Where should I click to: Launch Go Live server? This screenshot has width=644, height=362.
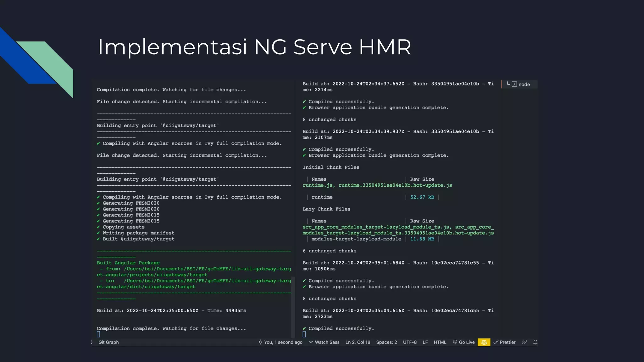tap(467, 342)
